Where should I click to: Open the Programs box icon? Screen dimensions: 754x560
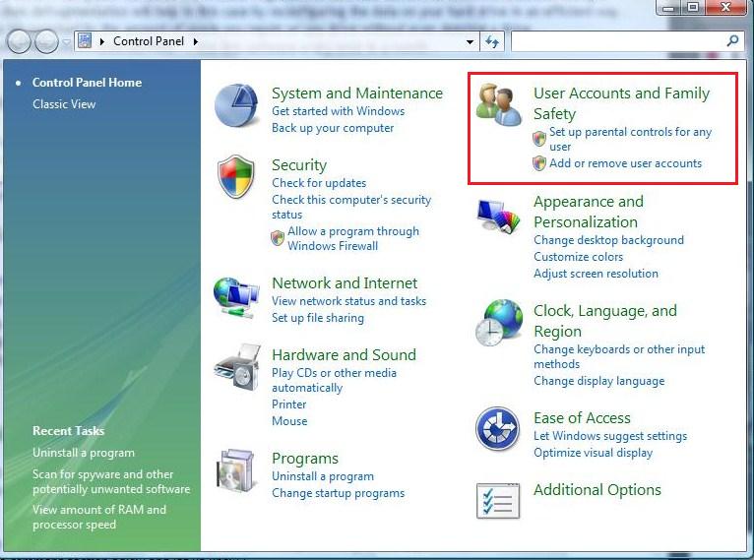(x=235, y=470)
